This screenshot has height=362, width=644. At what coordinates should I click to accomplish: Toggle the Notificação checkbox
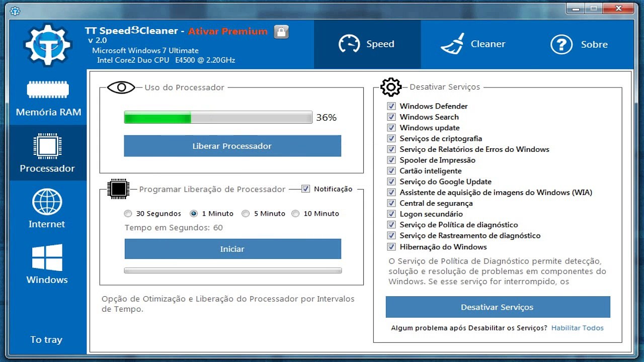point(305,189)
